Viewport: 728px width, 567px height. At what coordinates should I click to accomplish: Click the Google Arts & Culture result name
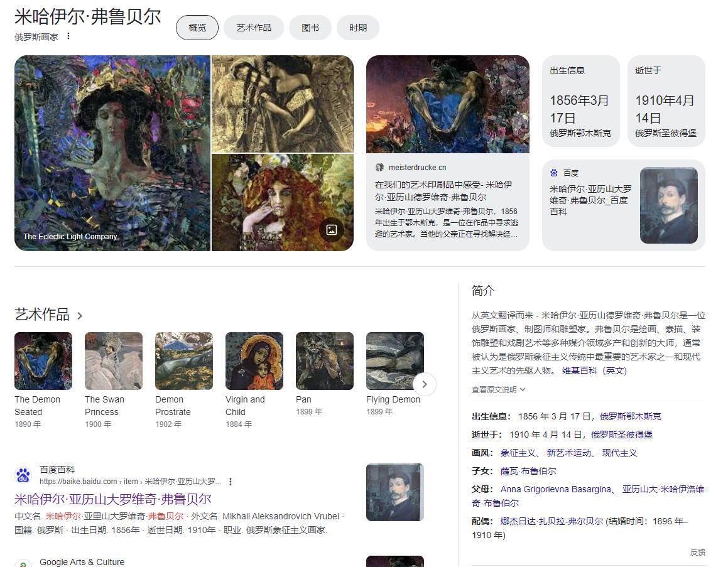pos(82,562)
